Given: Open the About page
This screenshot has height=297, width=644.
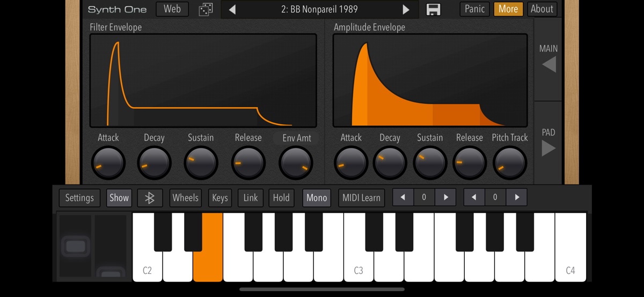Looking at the screenshot, I should click(541, 9).
